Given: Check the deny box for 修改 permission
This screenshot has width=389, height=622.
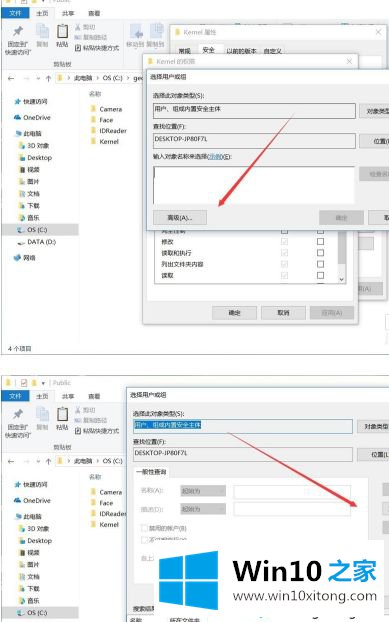Looking at the screenshot, I should (x=320, y=241).
